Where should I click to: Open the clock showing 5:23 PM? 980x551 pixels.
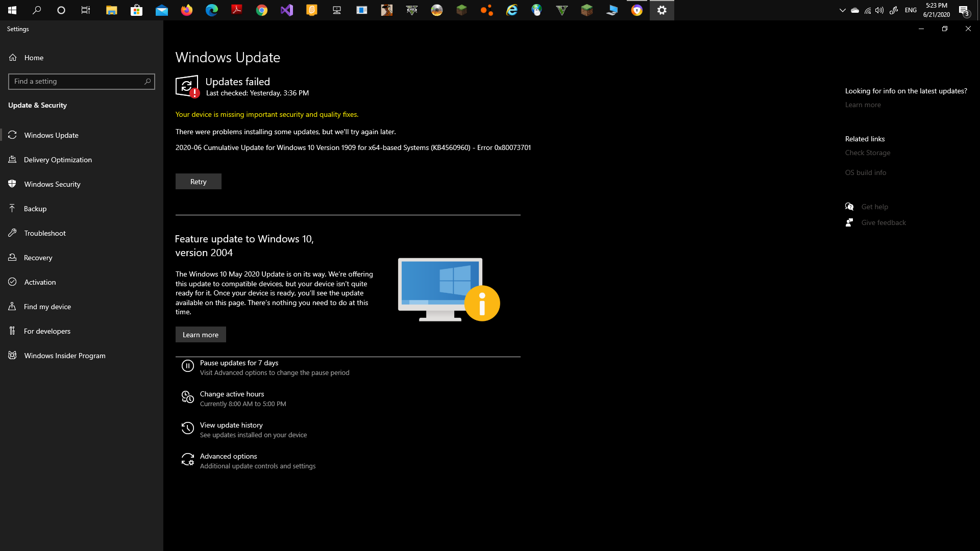(x=936, y=10)
